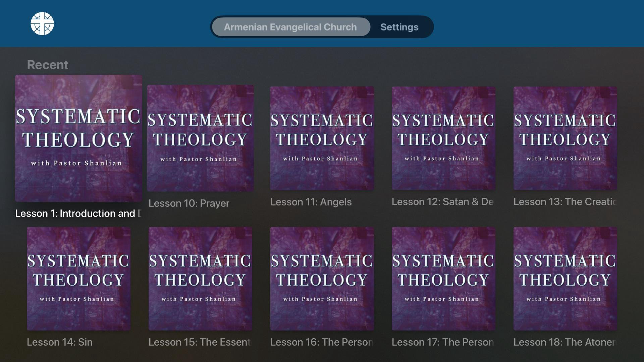Select Lesson 15: The Essentials artwork
Screen dimensions: 644x362
pyautogui.click(x=200, y=279)
